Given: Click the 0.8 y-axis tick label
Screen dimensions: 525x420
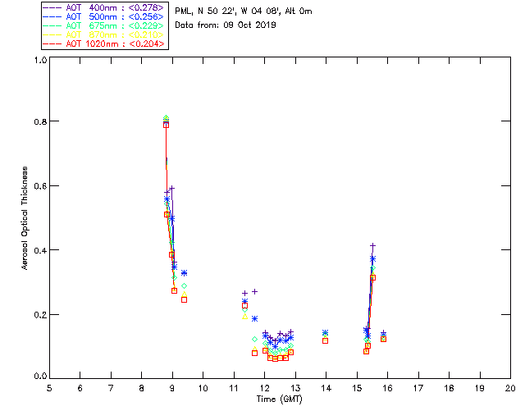Looking at the screenshot, I should tap(40, 121).
